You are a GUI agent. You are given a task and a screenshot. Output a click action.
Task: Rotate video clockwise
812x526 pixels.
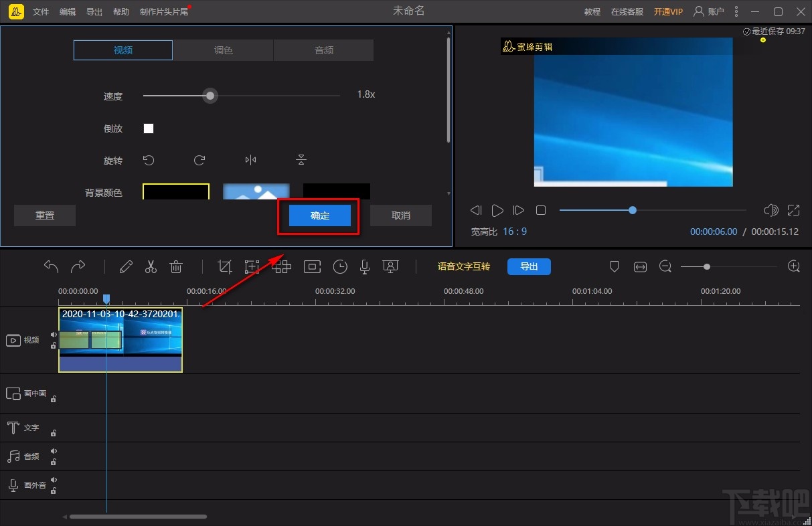199,160
